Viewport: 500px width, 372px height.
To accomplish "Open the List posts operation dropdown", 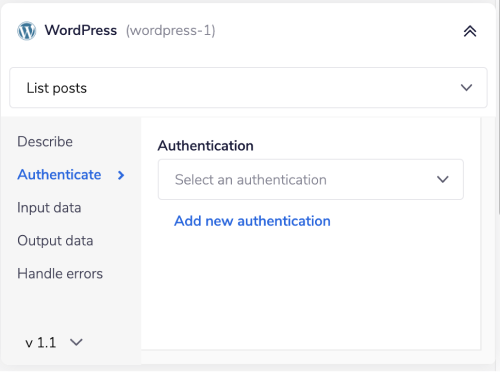I will click(248, 88).
